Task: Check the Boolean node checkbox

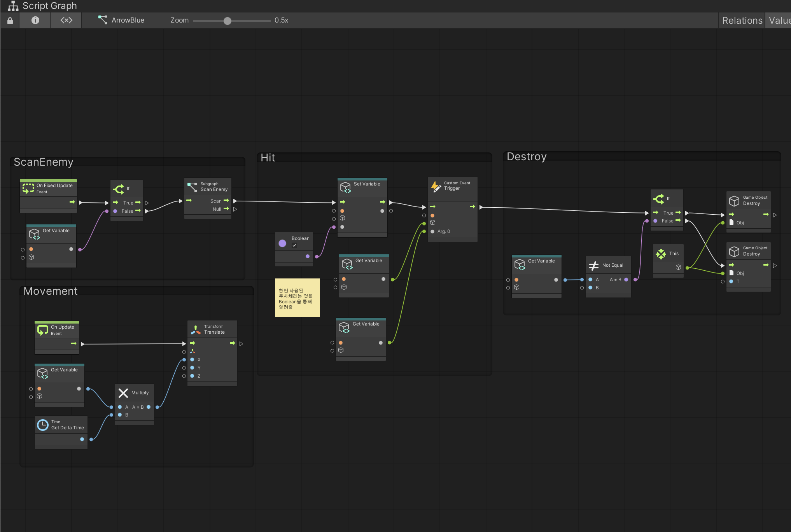Action: [294, 245]
